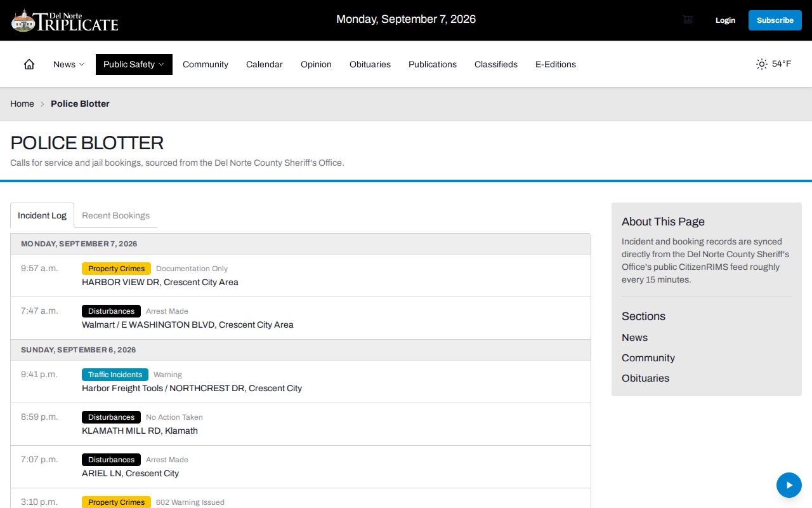Open the Calendar menu item
The height and width of the screenshot is (508, 812).
(265, 64)
